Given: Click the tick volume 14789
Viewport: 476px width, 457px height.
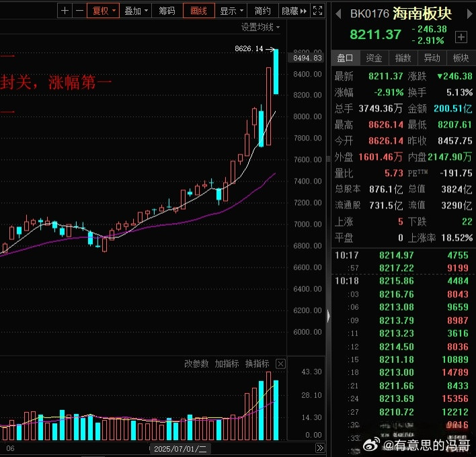Looking at the screenshot, I should [x=454, y=372].
